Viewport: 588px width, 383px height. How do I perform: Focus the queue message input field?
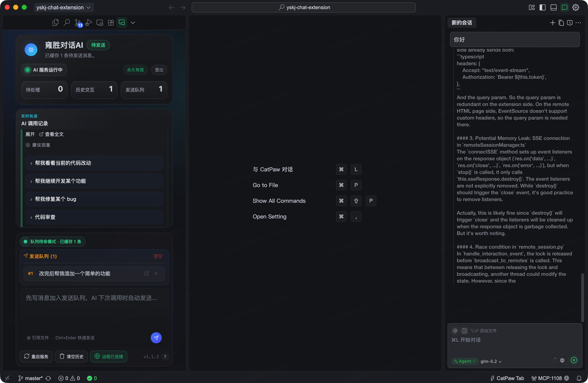[94, 309]
